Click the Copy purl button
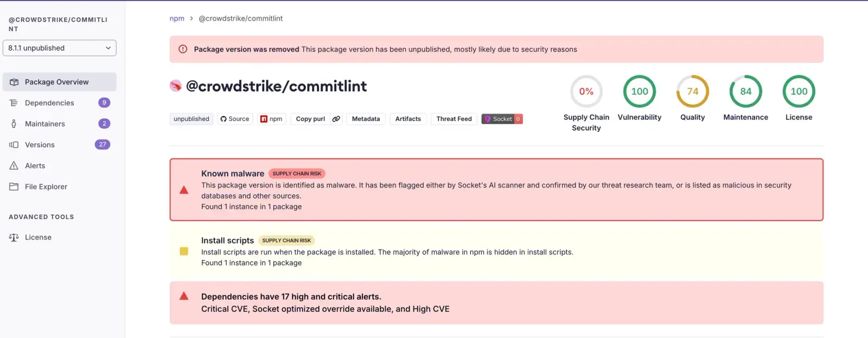 click(x=310, y=119)
